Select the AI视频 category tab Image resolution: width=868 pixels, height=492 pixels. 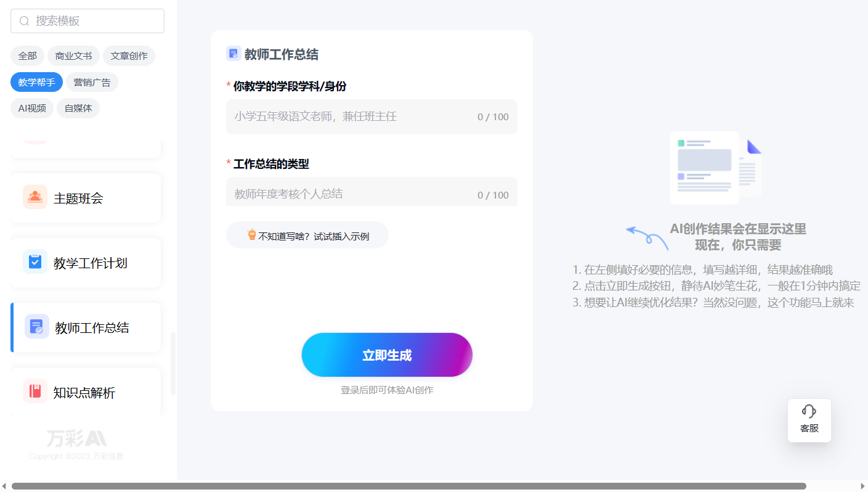pyautogui.click(x=32, y=108)
